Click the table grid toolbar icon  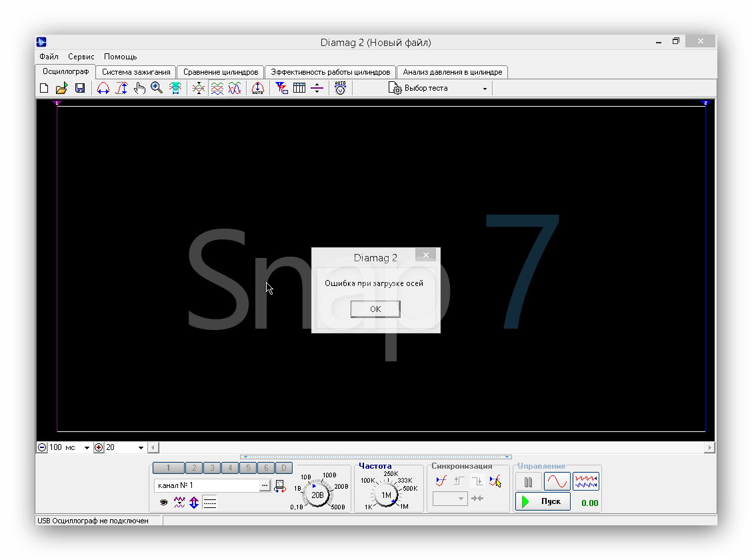pyautogui.click(x=299, y=88)
